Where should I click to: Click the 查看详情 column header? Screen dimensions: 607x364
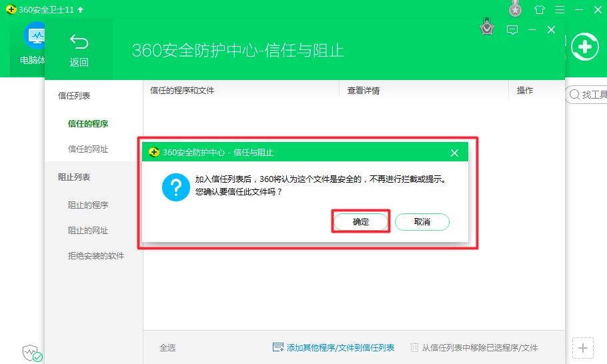pyautogui.click(x=363, y=91)
